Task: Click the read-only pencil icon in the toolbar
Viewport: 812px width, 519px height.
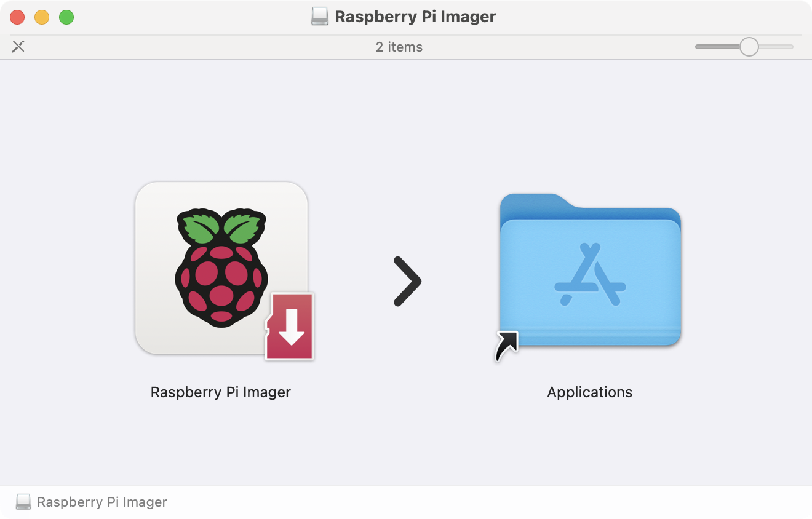Action: (18, 46)
